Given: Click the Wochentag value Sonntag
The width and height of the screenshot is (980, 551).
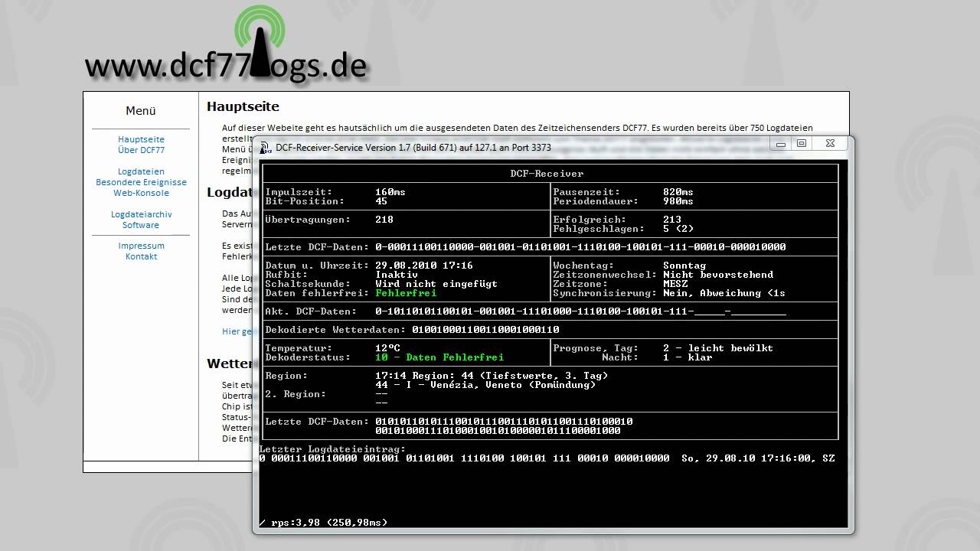Looking at the screenshot, I should (x=684, y=266).
